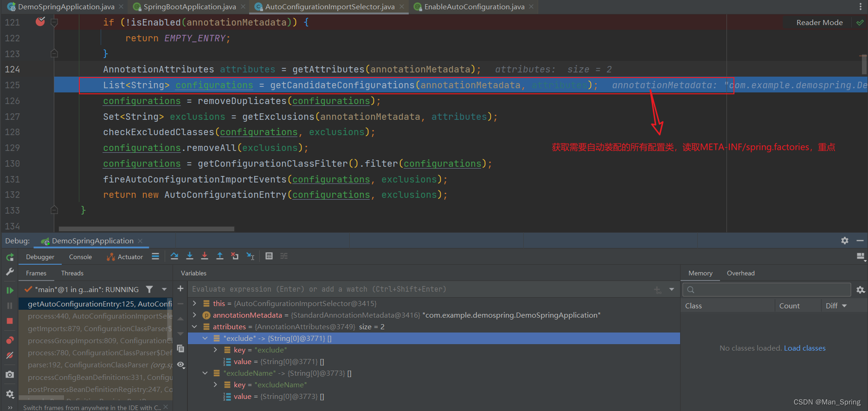Open editor tabs more options menu
868x411 pixels.
click(x=861, y=7)
